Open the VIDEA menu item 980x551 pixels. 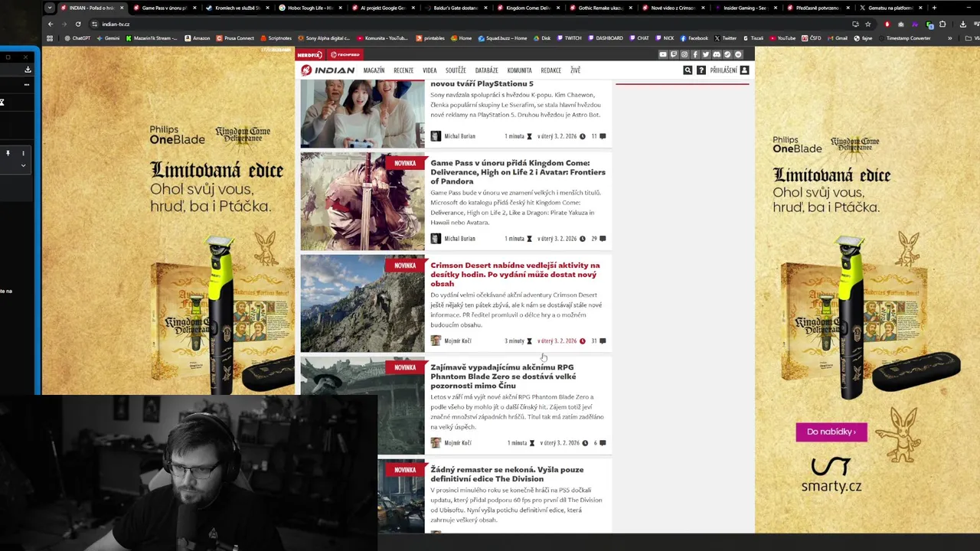point(430,70)
